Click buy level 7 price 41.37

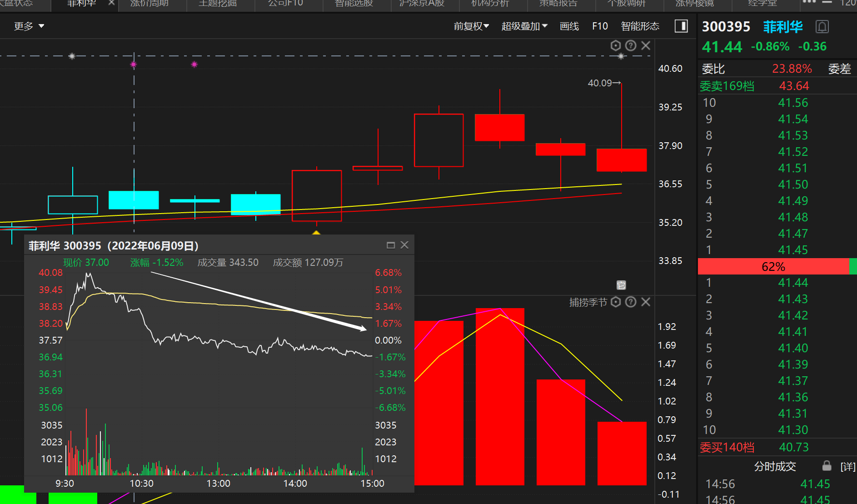point(793,381)
